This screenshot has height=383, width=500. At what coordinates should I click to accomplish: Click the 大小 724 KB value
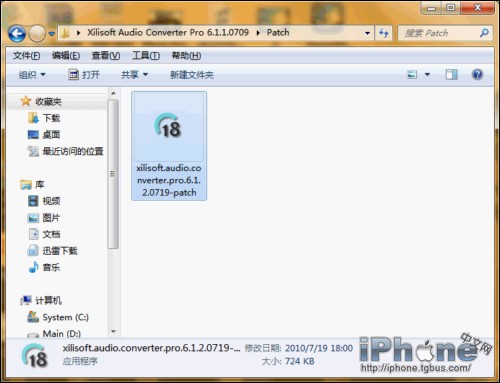299,361
